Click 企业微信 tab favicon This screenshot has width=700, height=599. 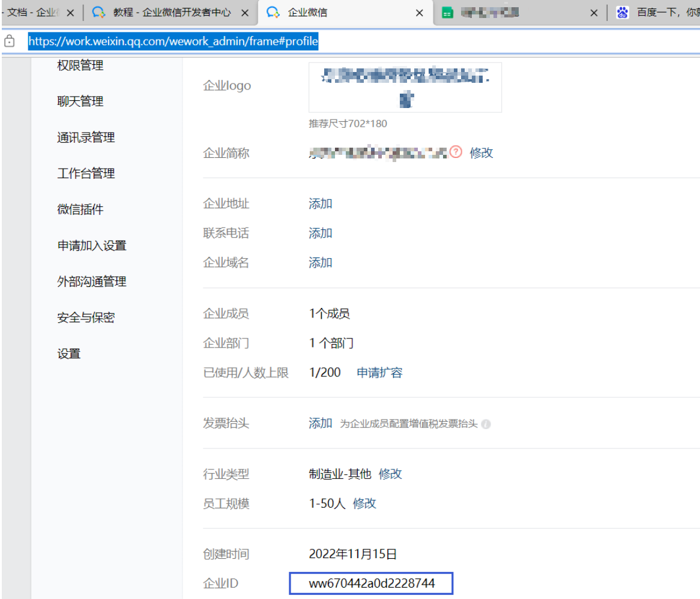click(x=273, y=13)
